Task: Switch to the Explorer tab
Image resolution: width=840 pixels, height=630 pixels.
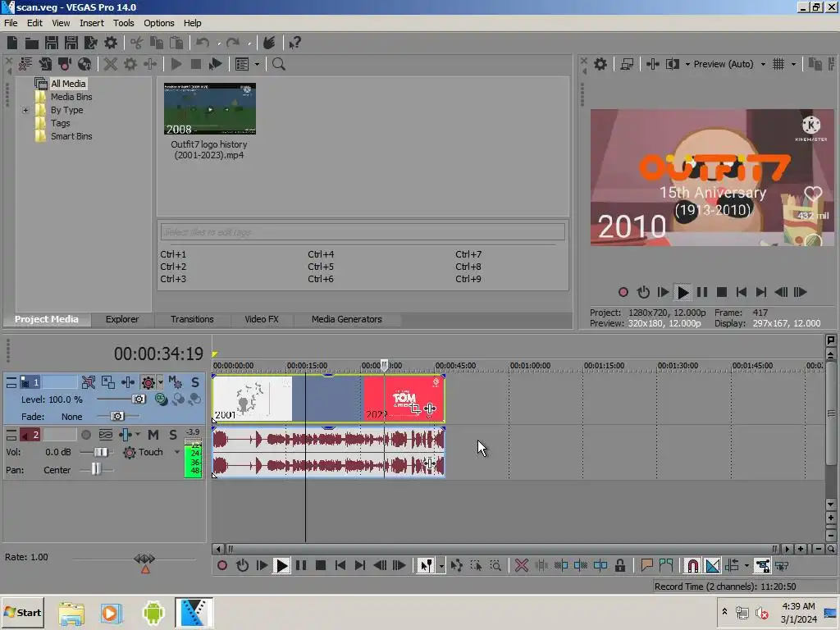Action: point(122,319)
